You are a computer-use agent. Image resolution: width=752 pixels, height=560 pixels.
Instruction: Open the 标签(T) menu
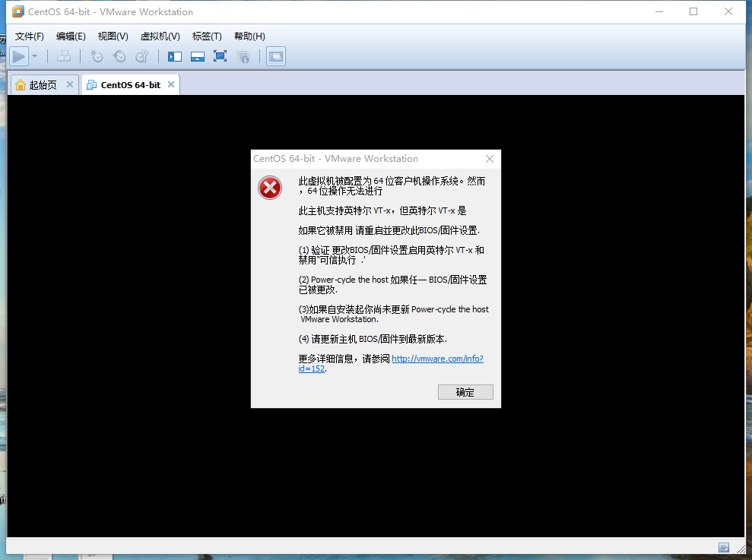pos(207,36)
